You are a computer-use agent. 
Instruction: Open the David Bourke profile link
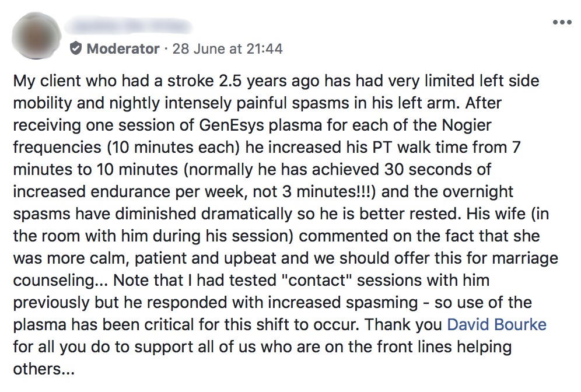(496, 325)
